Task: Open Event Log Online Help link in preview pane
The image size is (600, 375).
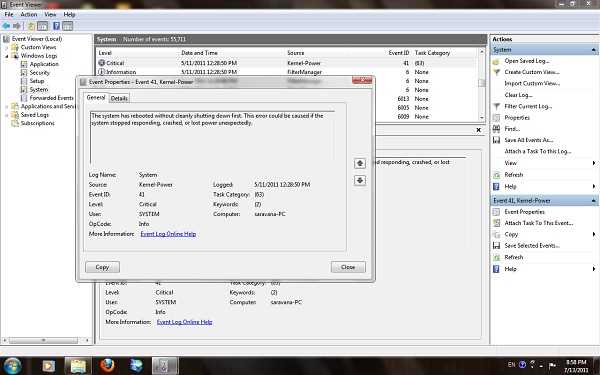Action: tap(184, 322)
